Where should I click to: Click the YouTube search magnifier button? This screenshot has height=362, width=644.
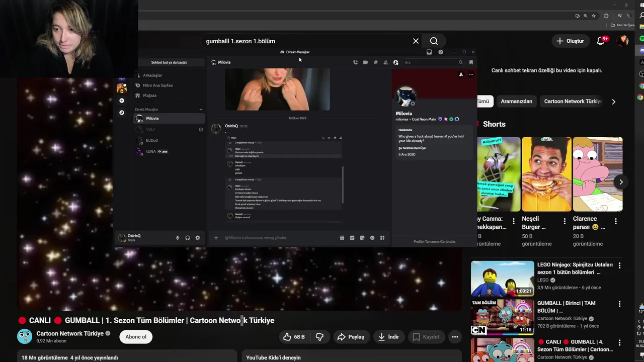pos(434,41)
